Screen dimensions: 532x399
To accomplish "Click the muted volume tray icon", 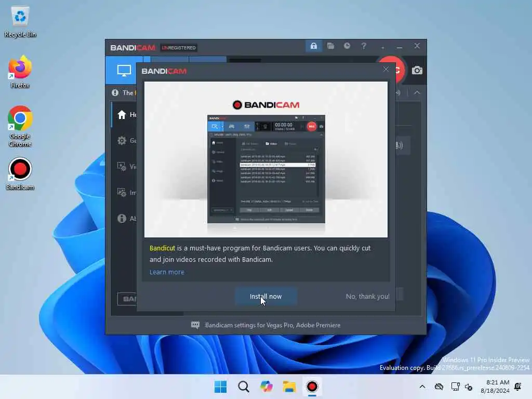I will pos(469,387).
